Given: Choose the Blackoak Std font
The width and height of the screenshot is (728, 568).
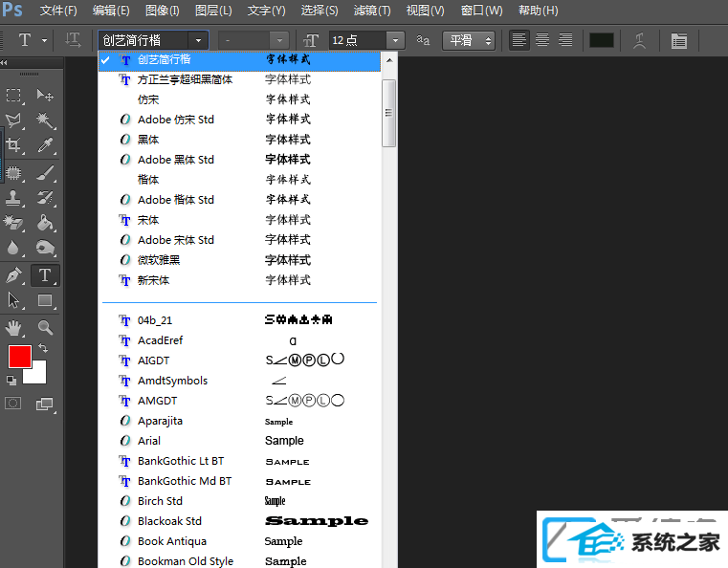Looking at the screenshot, I should 239,521.
